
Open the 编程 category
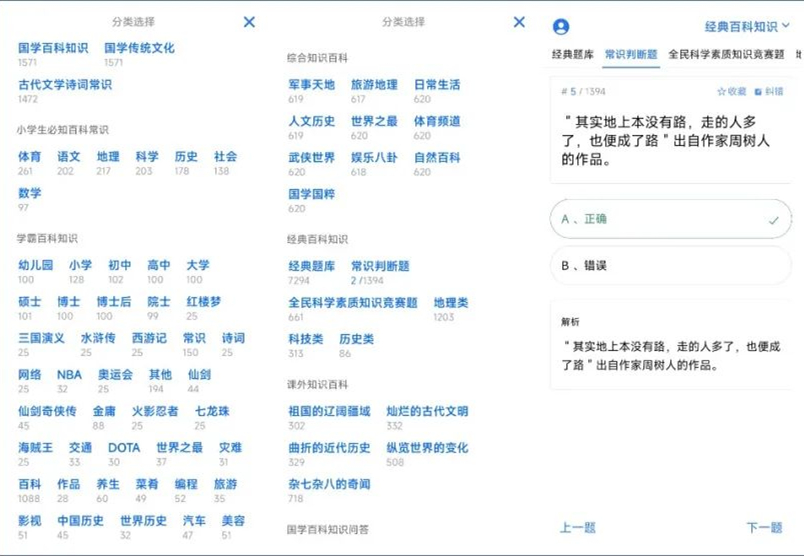click(186, 484)
